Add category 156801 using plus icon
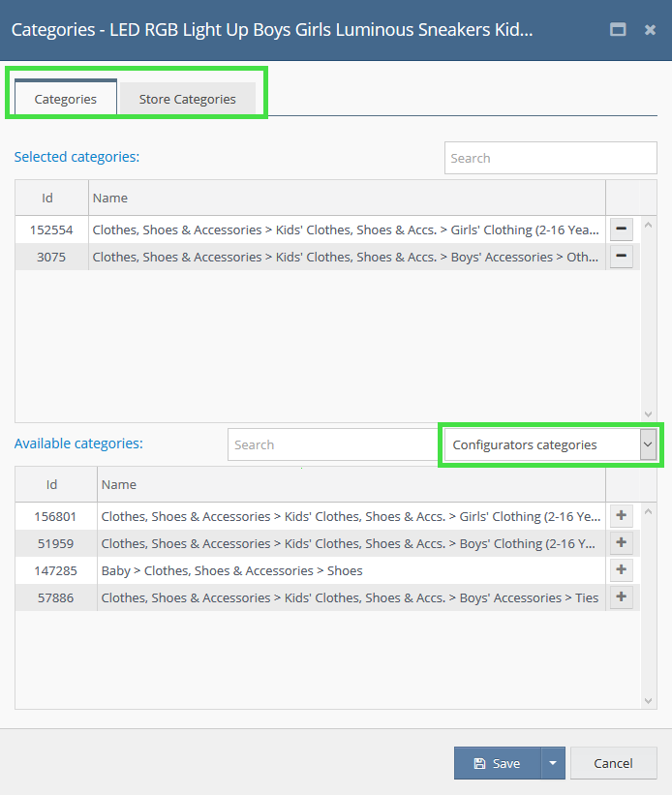This screenshot has width=672, height=795. point(621,516)
